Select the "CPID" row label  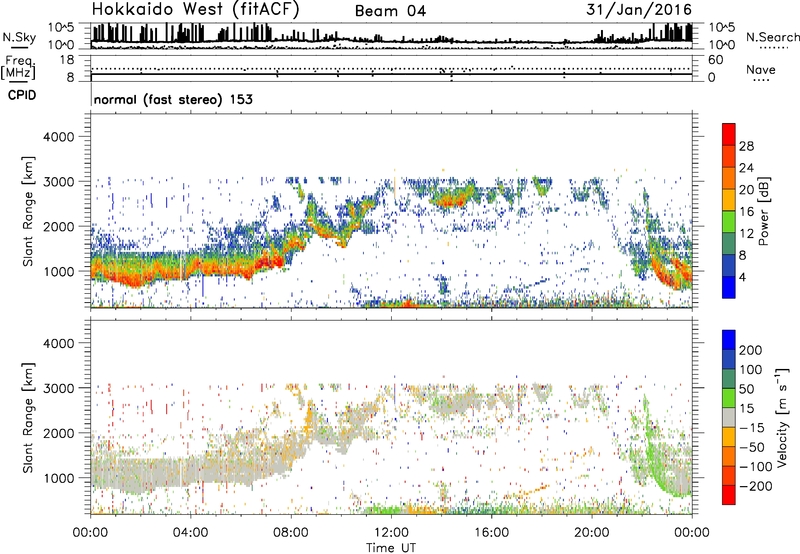click(x=22, y=95)
